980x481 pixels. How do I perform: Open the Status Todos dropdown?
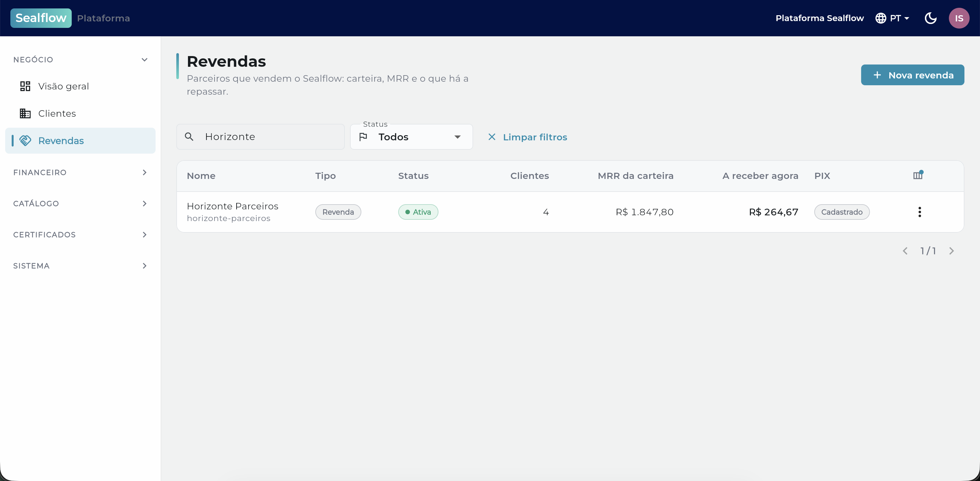411,136
